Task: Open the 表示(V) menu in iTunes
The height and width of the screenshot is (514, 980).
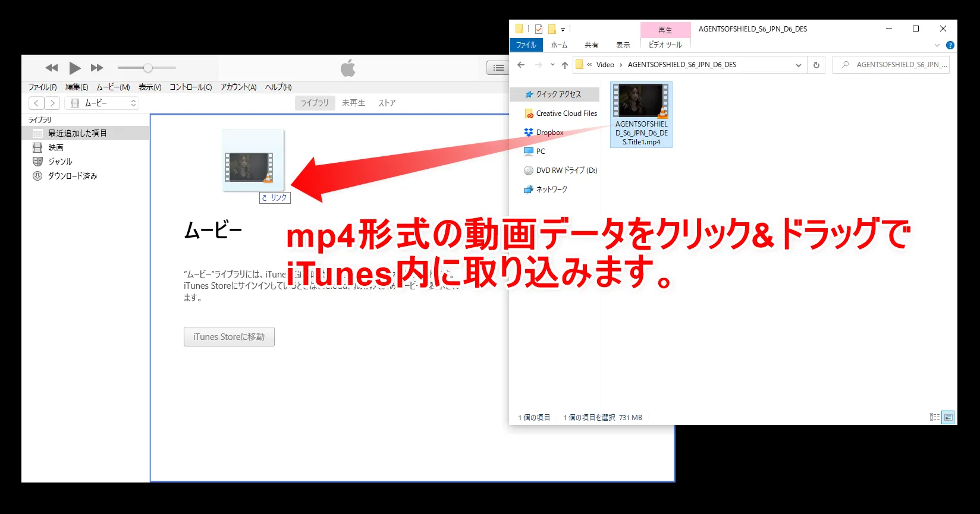Action: click(150, 87)
